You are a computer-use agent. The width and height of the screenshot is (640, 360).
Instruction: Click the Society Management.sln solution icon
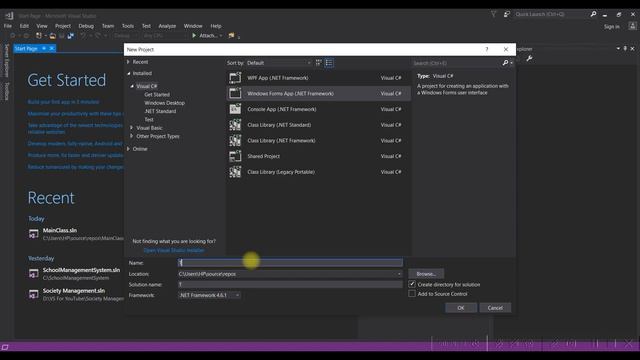pos(33,294)
